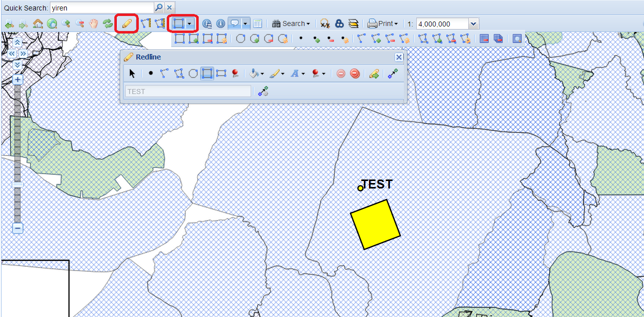
Task: Open the Search menu
Action: pos(291,23)
